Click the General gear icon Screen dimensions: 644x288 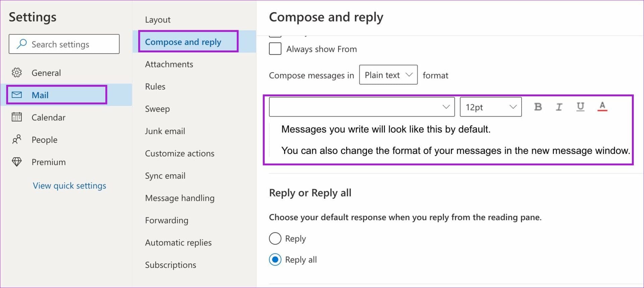tap(17, 73)
